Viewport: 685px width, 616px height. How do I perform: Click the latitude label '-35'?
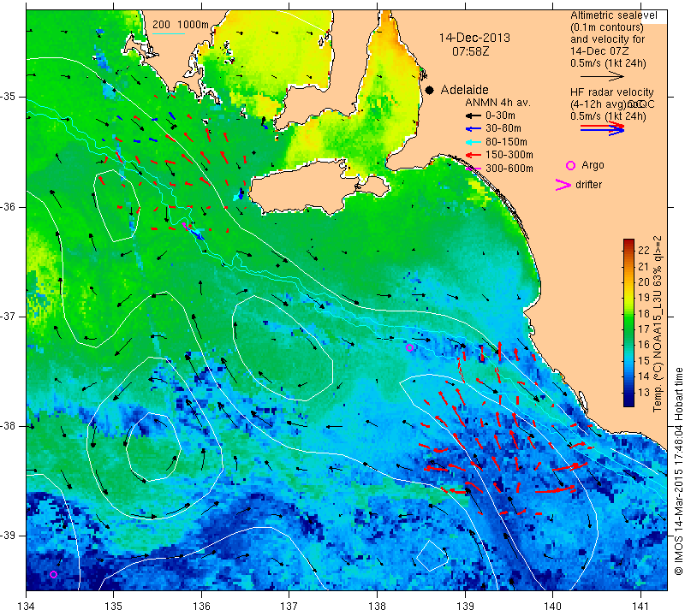click(x=9, y=97)
